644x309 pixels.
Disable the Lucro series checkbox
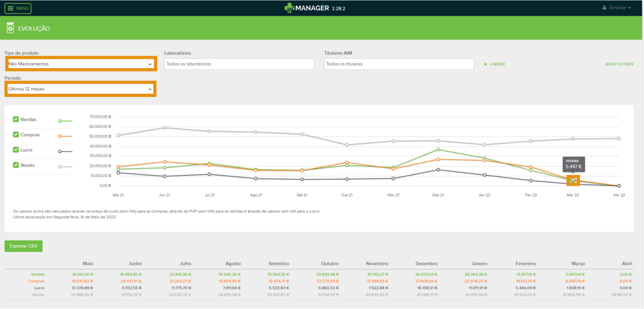coord(16,150)
